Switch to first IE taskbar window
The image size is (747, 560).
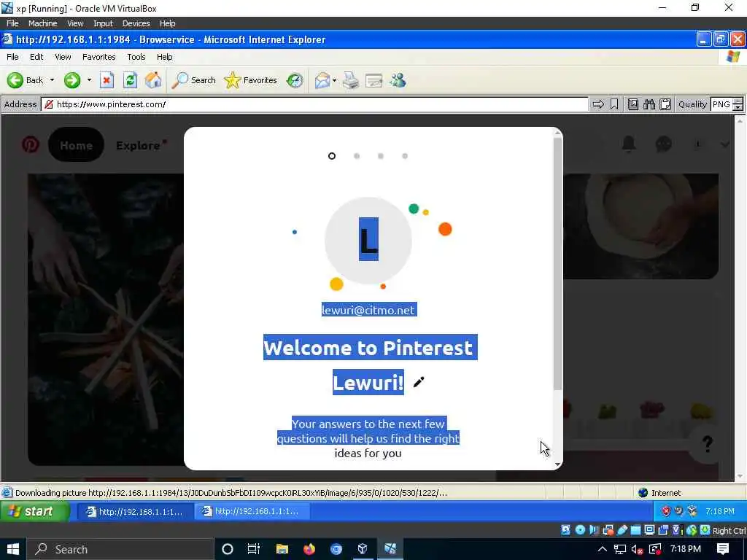pos(135,511)
